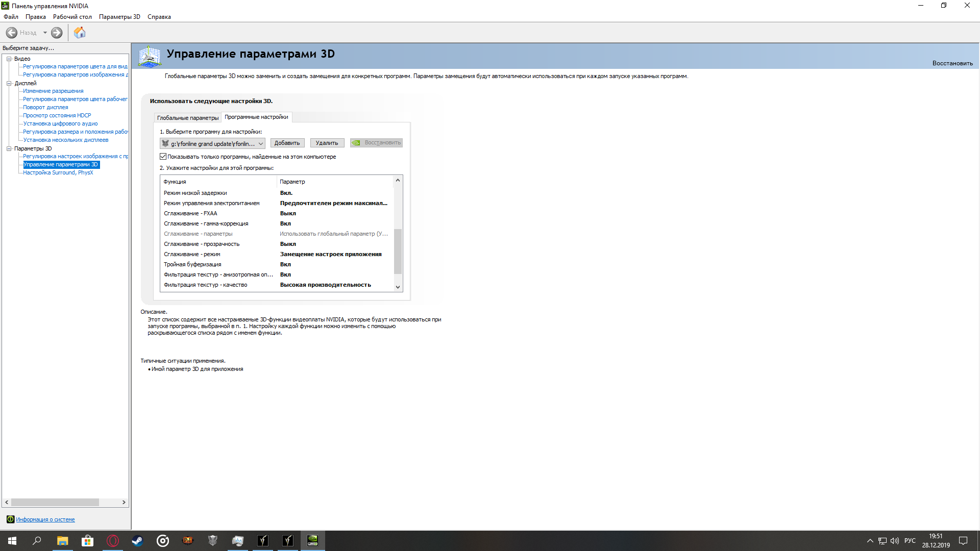Viewport: 980px width, 551px height.
Task: Open the Правка menu
Action: pos(36,17)
